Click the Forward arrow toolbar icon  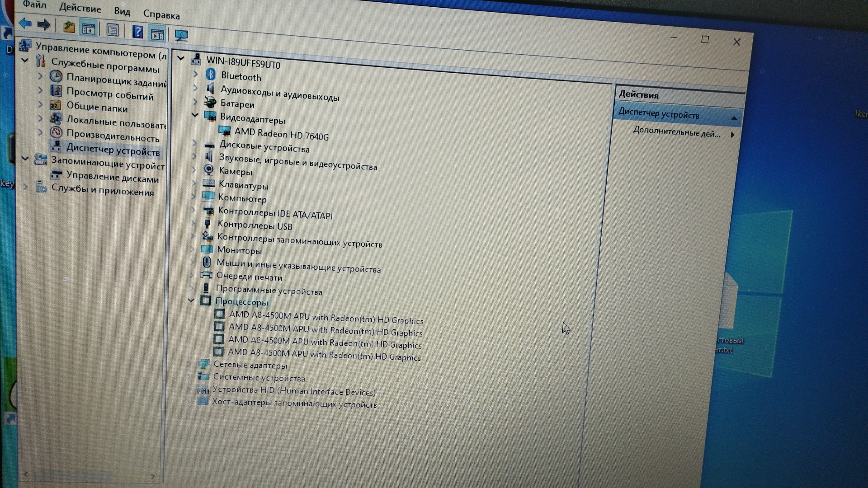point(44,25)
